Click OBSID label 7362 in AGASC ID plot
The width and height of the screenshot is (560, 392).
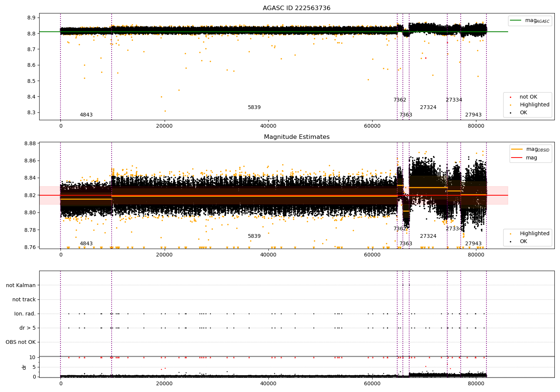coord(400,100)
